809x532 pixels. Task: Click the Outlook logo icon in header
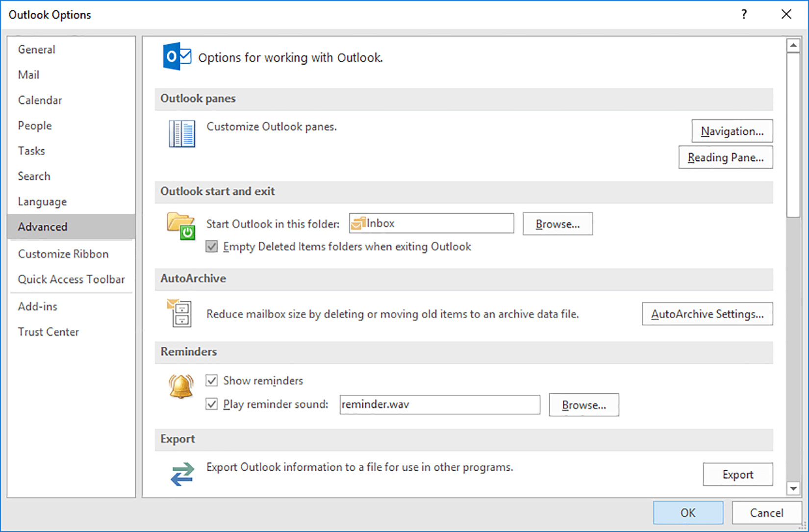177,57
